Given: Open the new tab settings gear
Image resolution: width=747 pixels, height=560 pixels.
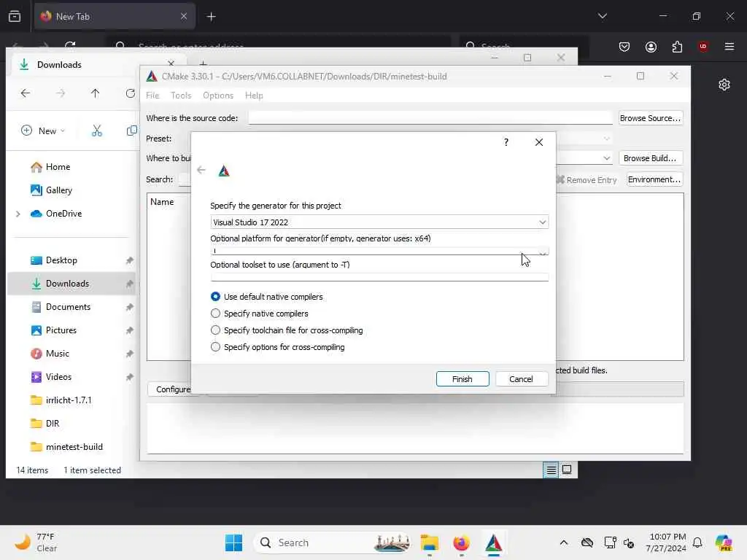Looking at the screenshot, I should [x=724, y=85].
